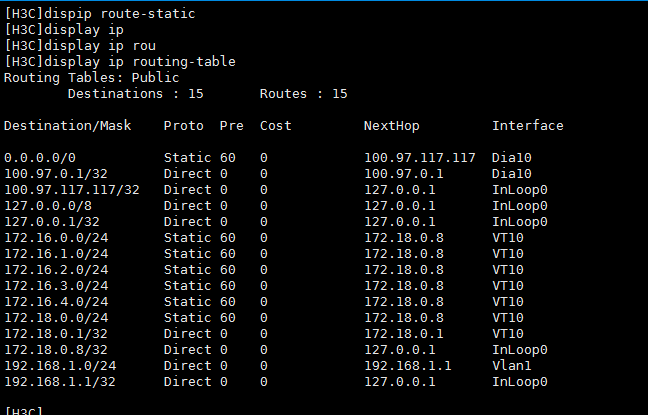Select the 172.16.3.0/24 destination entry
Image resolution: width=648 pixels, height=415 pixels.
click(56, 286)
